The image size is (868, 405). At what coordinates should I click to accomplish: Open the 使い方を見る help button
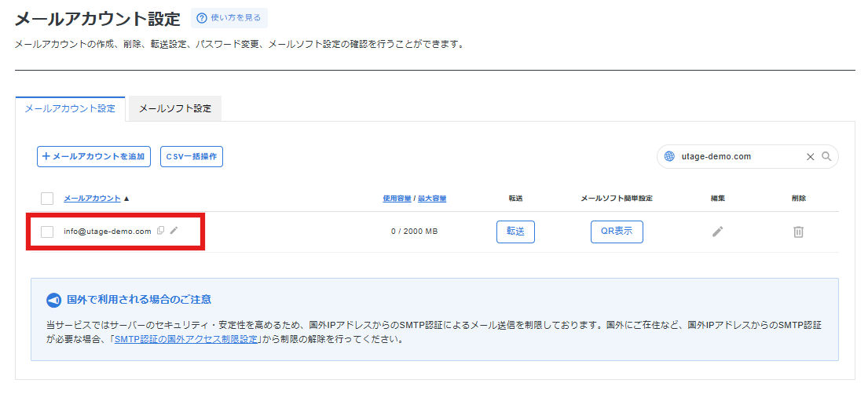[229, 18]
